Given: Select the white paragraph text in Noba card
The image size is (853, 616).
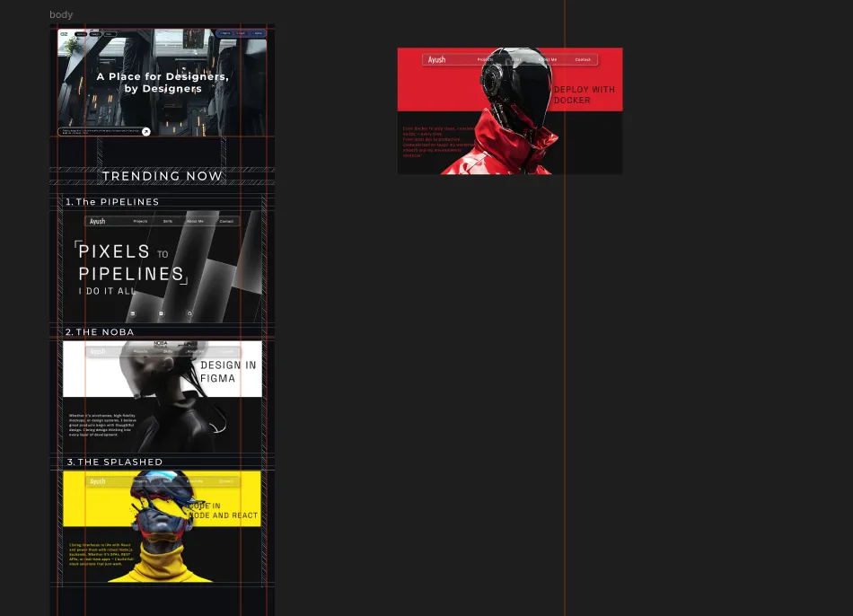Looking at the screenshot, I should click(102, 425).
